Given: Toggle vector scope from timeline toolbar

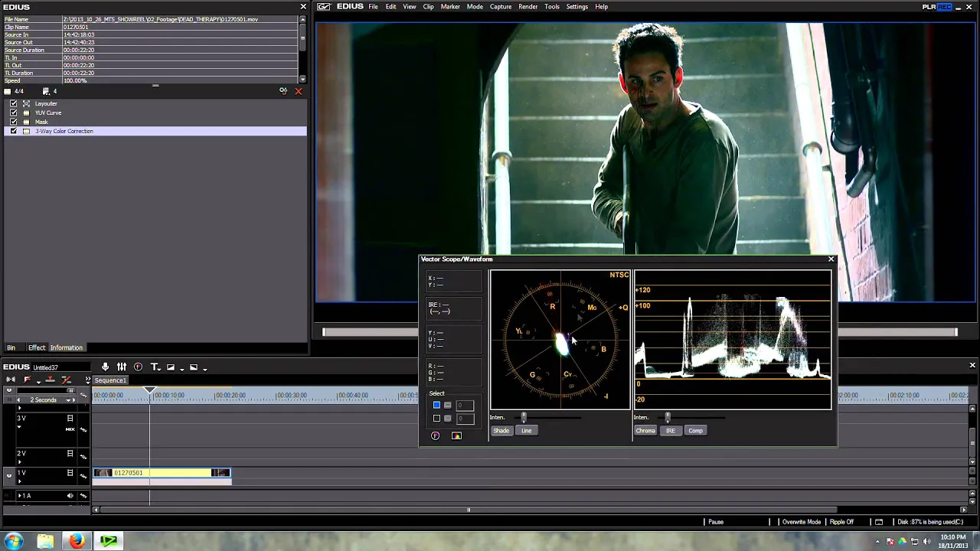Looking at the screenshot, I should [x=138, y=367].
